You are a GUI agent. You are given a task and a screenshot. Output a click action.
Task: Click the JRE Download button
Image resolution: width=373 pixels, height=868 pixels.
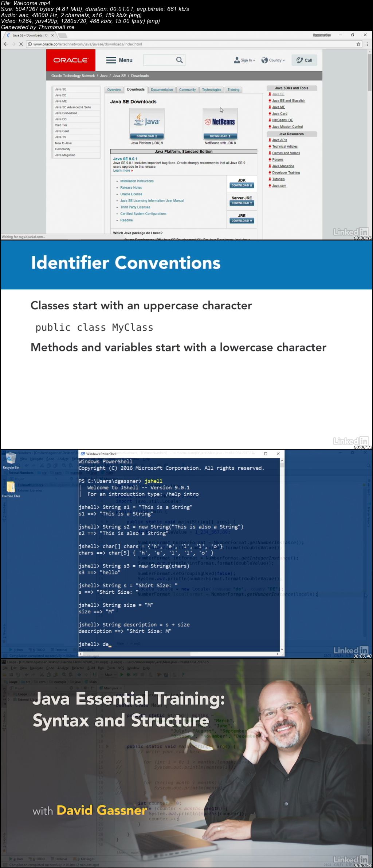point(242,220)
